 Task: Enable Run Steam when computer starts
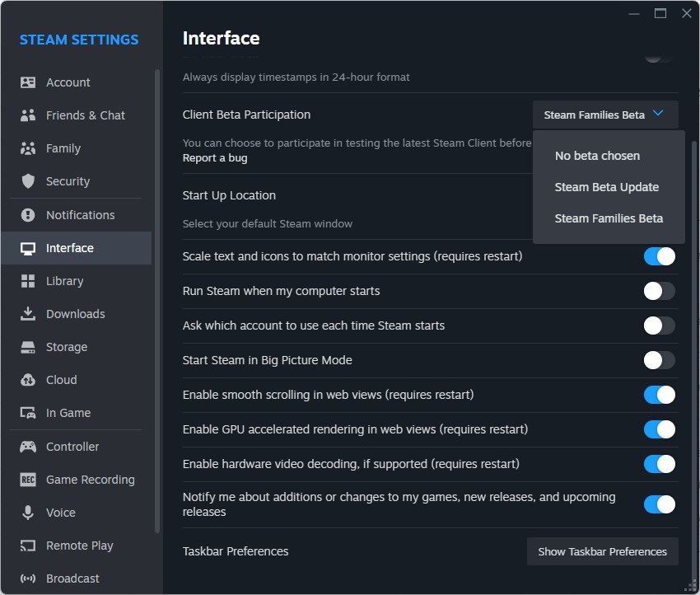[x=659, y=291]
